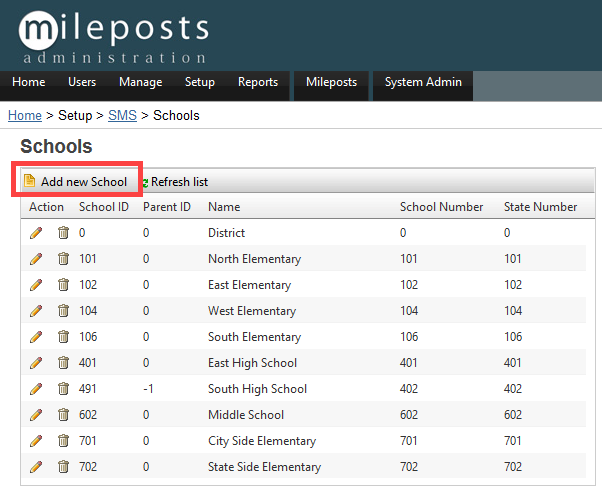Screen dimensions: 602x490
Task: Sort by the Name column header
Action: point(224,207)
